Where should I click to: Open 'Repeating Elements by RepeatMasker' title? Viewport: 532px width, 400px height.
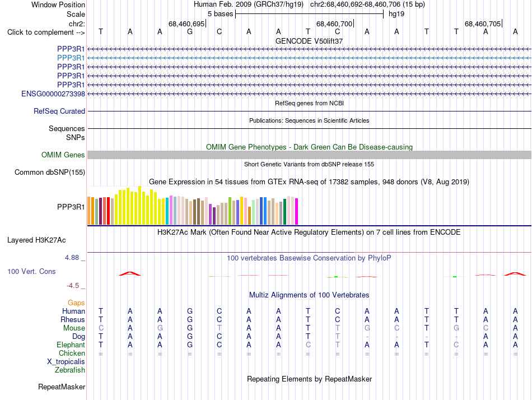tap(309, 379)
